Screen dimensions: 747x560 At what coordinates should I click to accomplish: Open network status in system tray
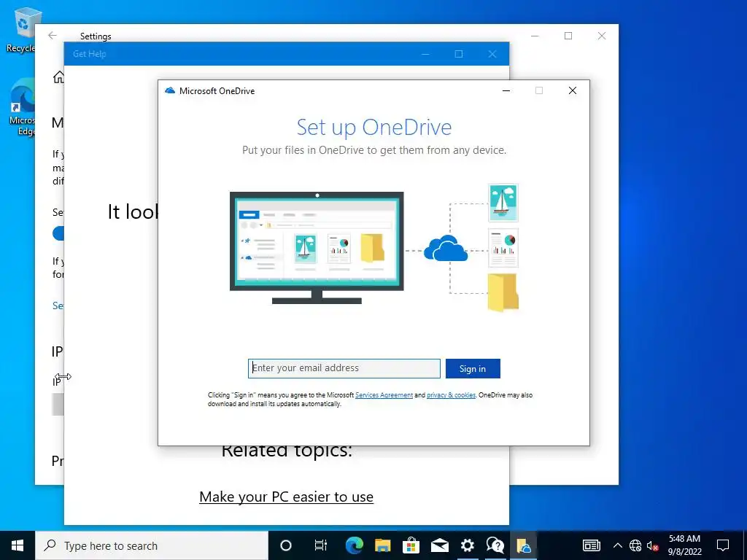click(635, 545)
